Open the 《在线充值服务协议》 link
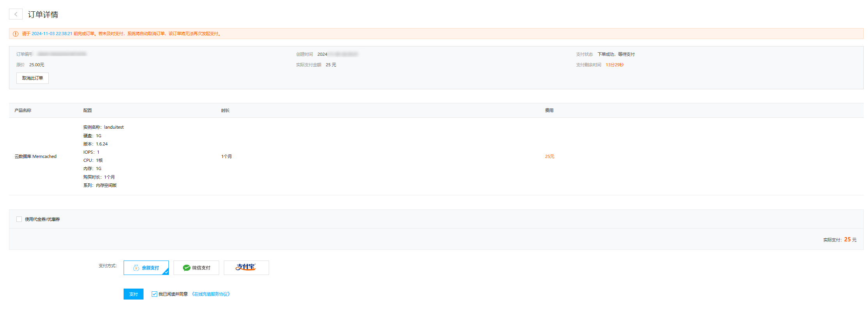Screen dimensions: 868x312 pyautogui.click(x=211, y=294)
